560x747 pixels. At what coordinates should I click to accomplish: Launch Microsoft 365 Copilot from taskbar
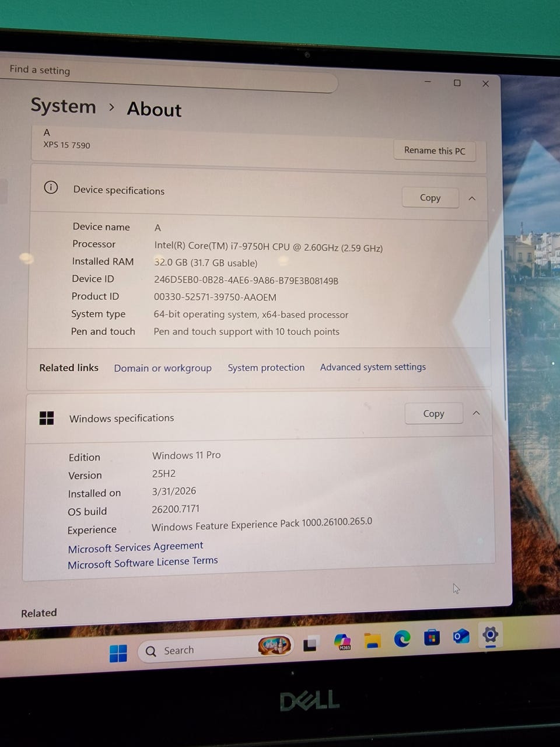[342, 642]
